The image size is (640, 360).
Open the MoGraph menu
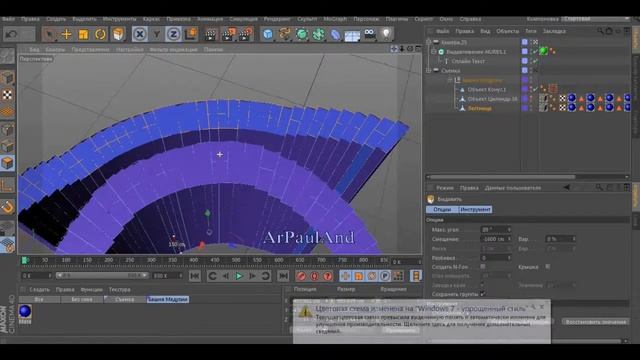[x=335, y=19]
